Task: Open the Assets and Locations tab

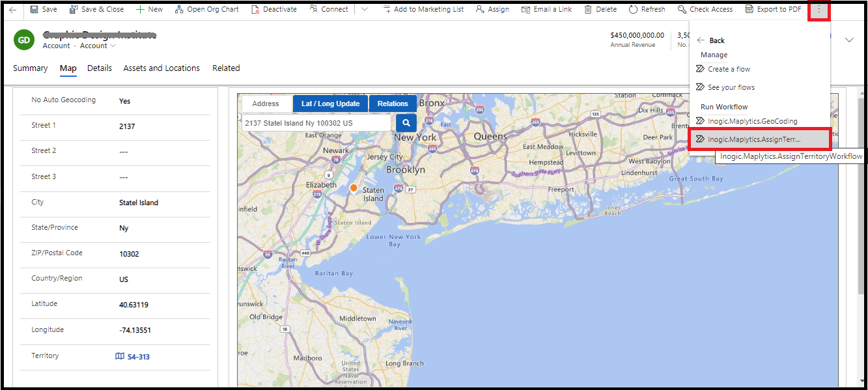Action: click(161, 68)
